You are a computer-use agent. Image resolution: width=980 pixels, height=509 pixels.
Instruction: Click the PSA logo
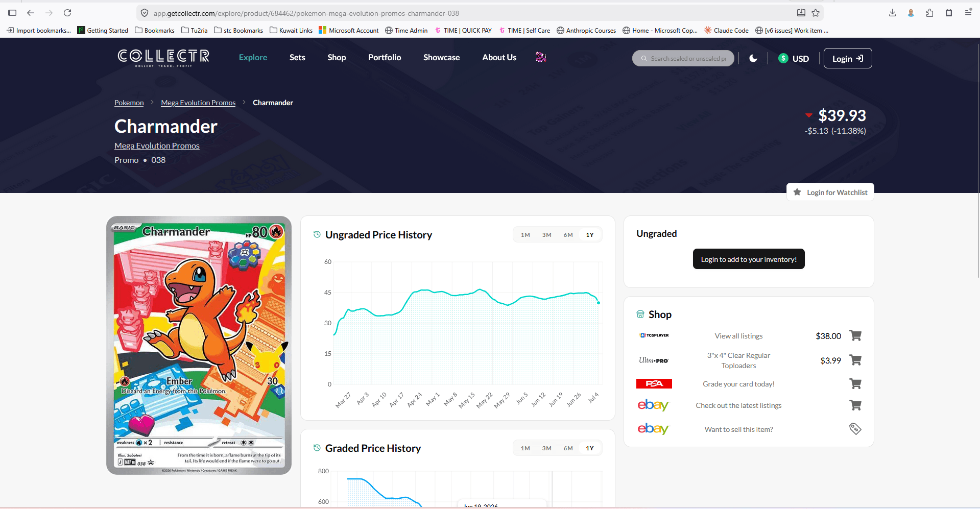654,383
